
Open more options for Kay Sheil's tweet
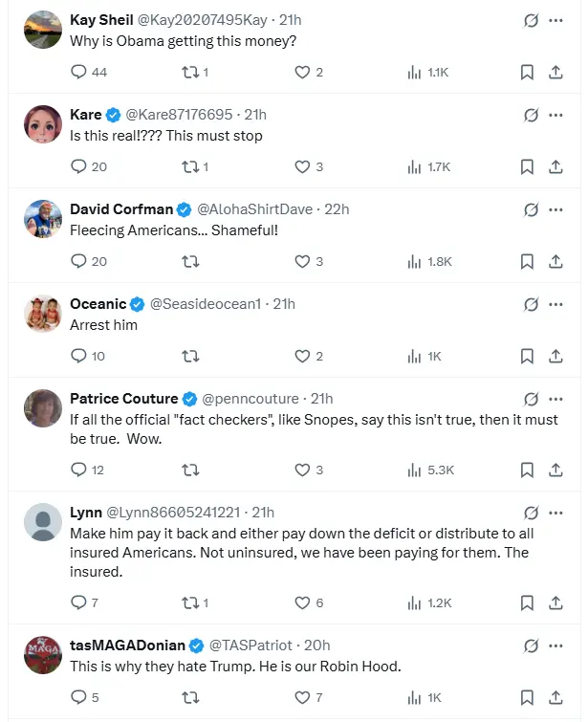pyautogui.click(x=555, y=20)
